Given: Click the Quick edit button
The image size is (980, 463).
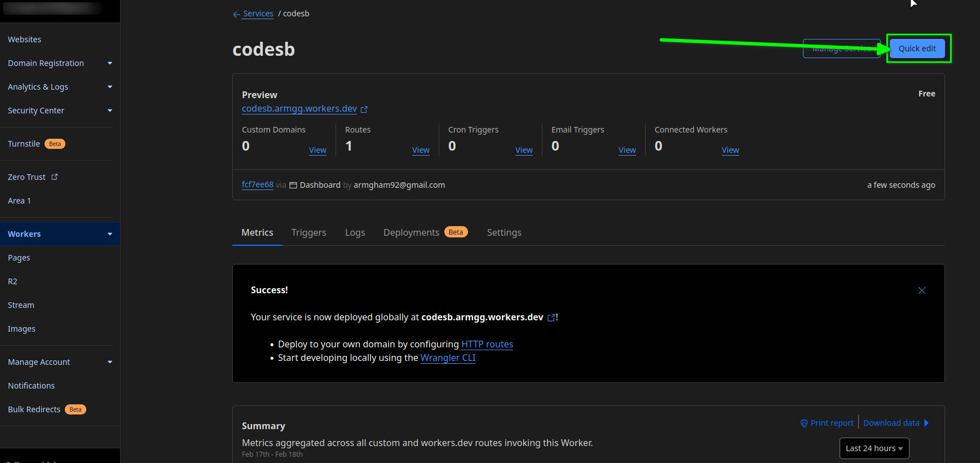Looking at the screenshot, I should pyautogui.click(x=917, y=48).
